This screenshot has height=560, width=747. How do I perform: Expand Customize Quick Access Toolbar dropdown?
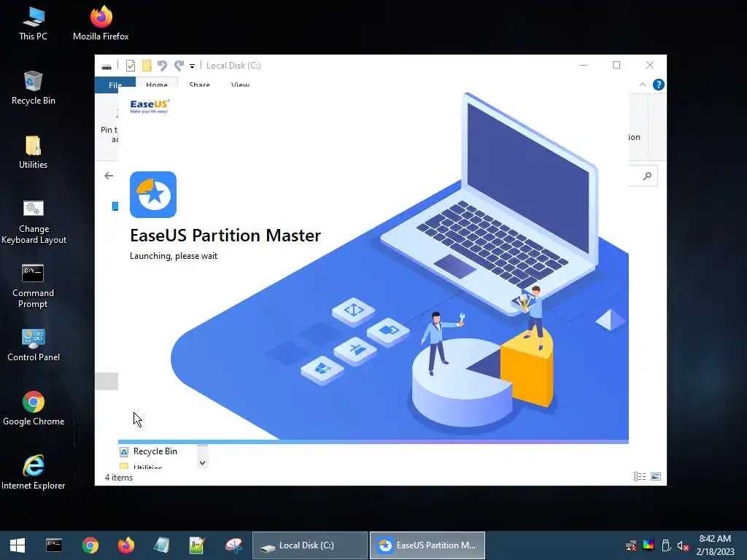pyautogui.click(x=192, y=66)
